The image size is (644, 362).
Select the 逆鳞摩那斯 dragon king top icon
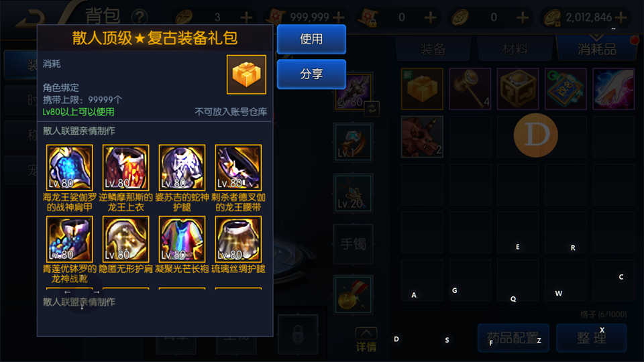125,168
